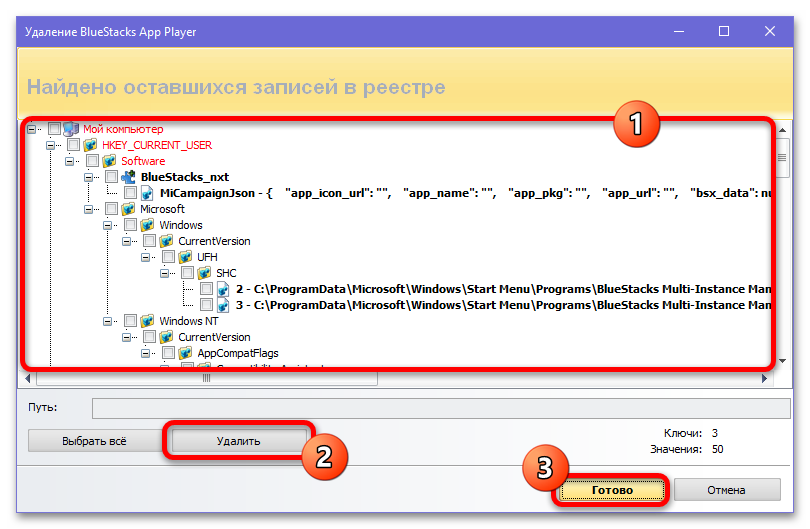
Task: Click the vertical scrollbar thumb
Action: tap(783, 158)
